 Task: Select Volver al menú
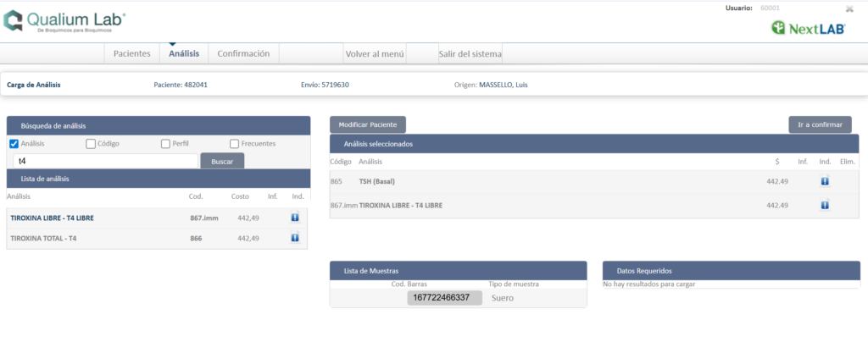[x=375, y=54]
